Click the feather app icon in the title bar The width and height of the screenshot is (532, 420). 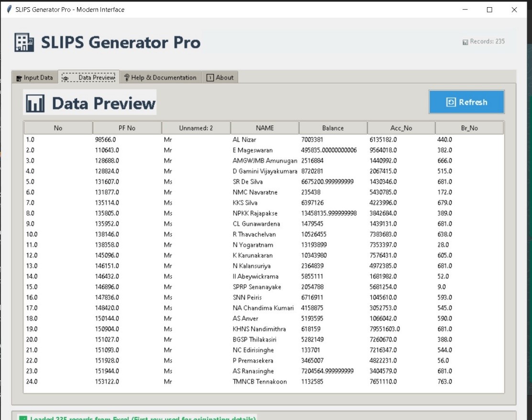coord(9,10)
